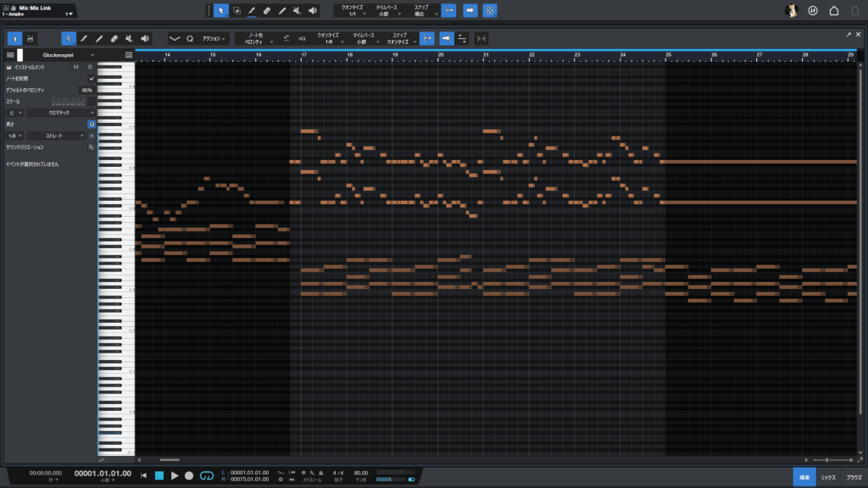The image size is (868, 488).
Task: Select the Paint (pencil) tool in the editor toolbar
Action: coord(84,38)
